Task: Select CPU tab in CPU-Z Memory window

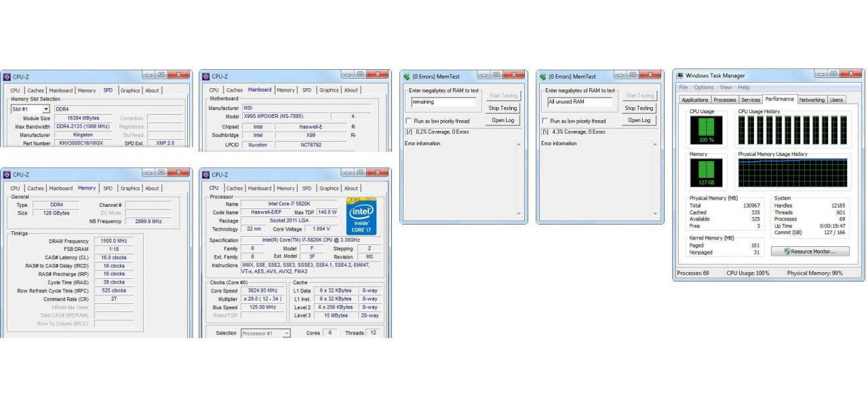Action: [x=15, y=189]
